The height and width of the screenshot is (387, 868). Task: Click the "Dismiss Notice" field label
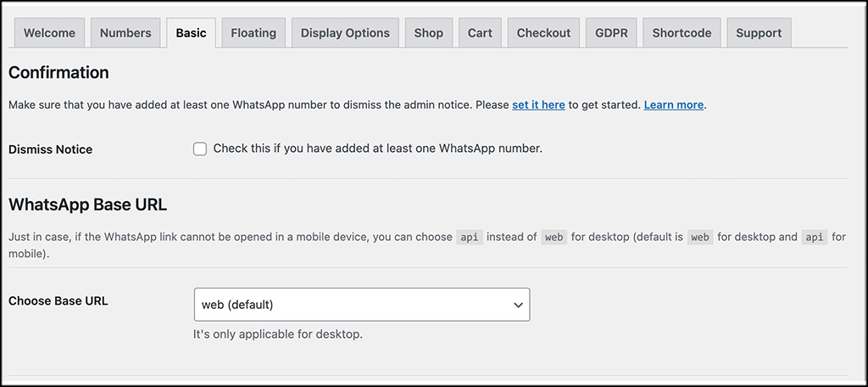point(50,149)
